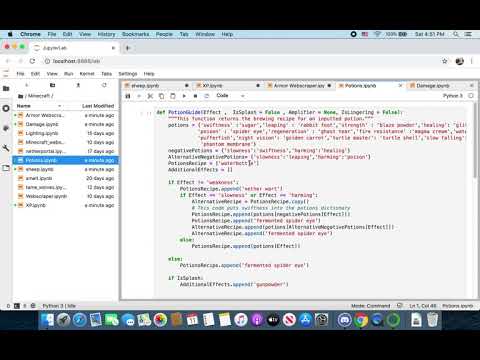
Task: Click the Minecraft breadcrumb folder
Action: pos(39,96)
